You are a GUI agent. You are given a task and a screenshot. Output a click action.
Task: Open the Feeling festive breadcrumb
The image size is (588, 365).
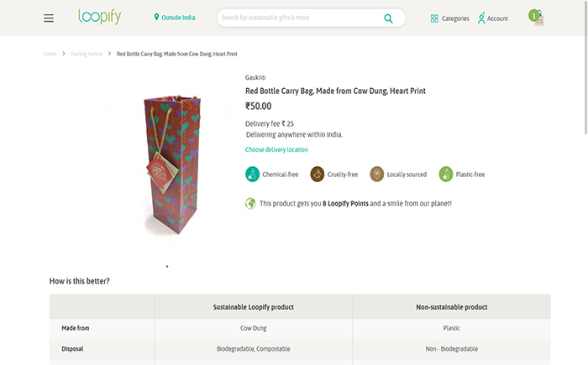[x=87, y=54]
